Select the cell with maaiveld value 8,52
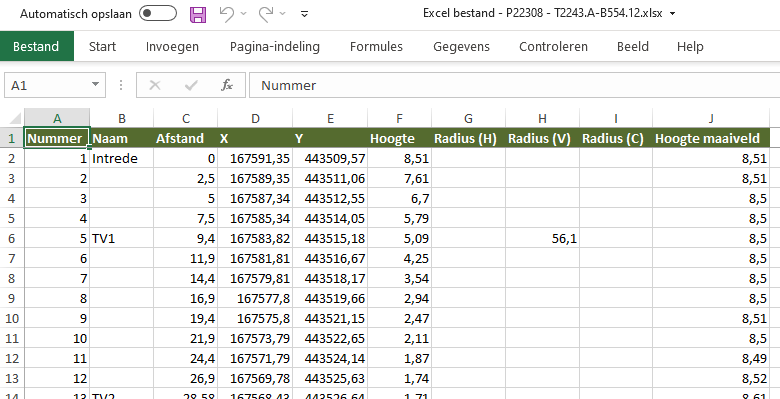The image size is (780, 399). click(711, 378)
